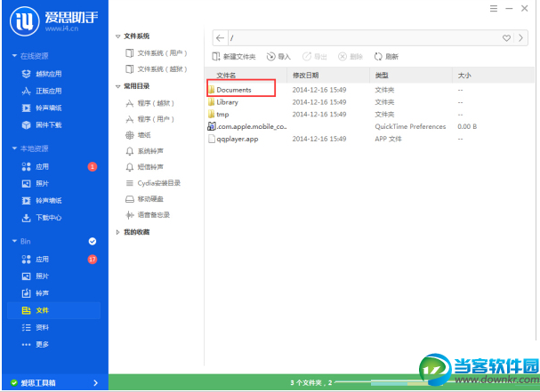Screen dimensions: 540x392
Task: Select 文件系统(用户) tree entry
Action: pos(157,53)
